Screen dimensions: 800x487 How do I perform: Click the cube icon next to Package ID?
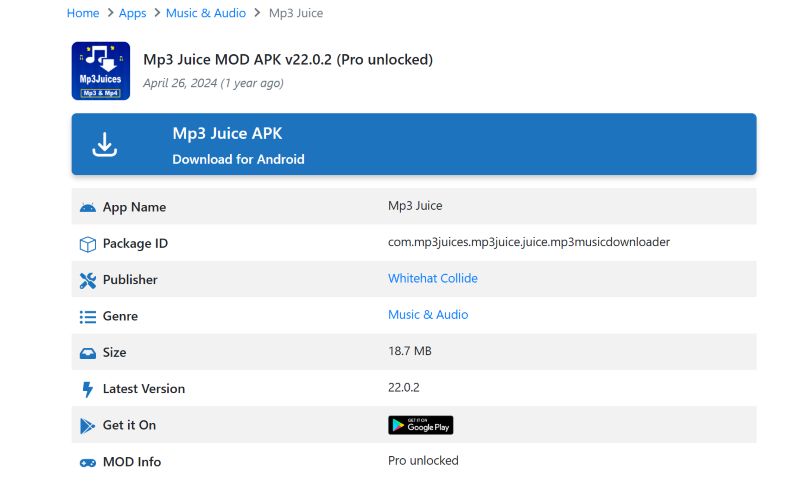87,244
